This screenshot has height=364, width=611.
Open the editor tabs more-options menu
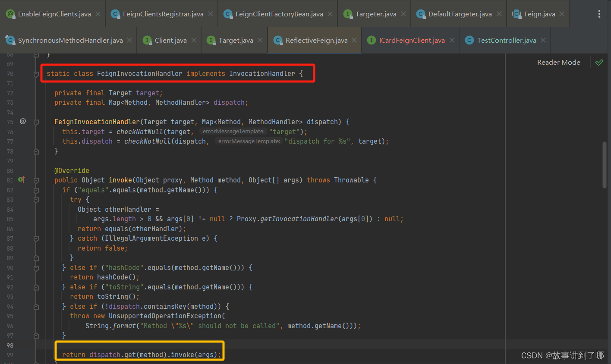pyautogui.click(x=599, y=14)
